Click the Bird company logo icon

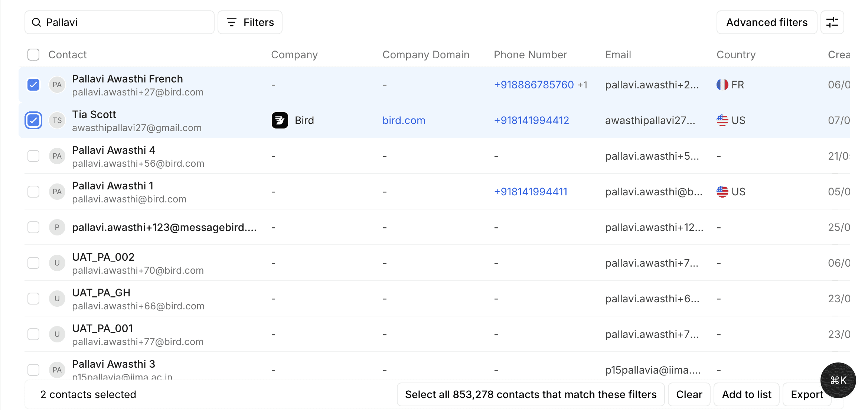coord(280,120)
